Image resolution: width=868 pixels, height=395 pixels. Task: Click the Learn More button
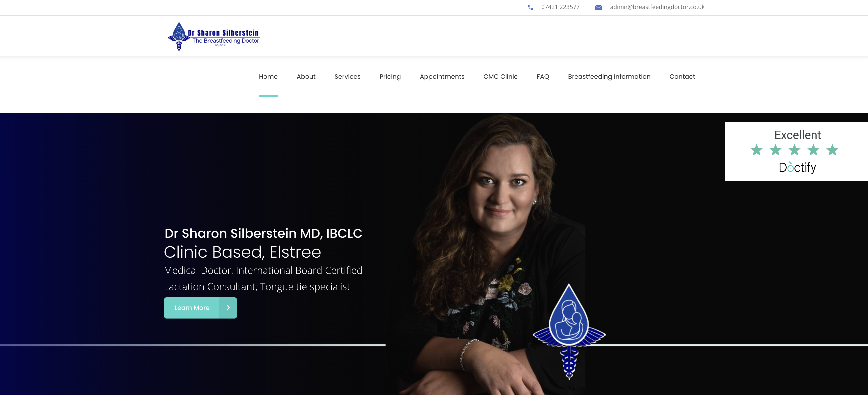tap(200, 308)
